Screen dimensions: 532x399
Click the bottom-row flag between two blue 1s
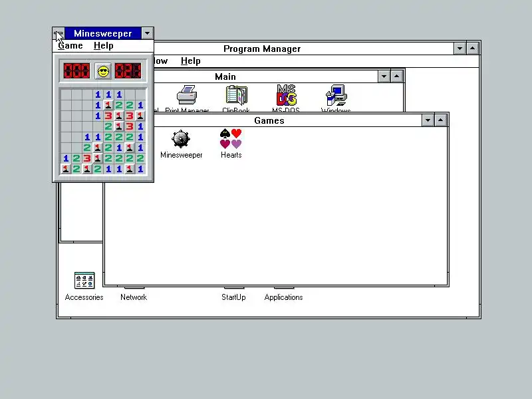pyautogui.click(x=130, y=169)
